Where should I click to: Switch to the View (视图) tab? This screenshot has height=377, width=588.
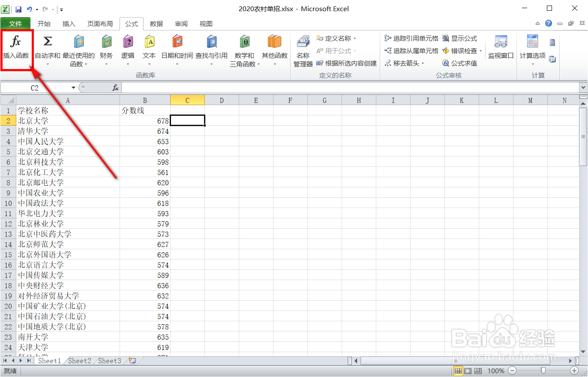pyautogui.click(x=206, y=24)
